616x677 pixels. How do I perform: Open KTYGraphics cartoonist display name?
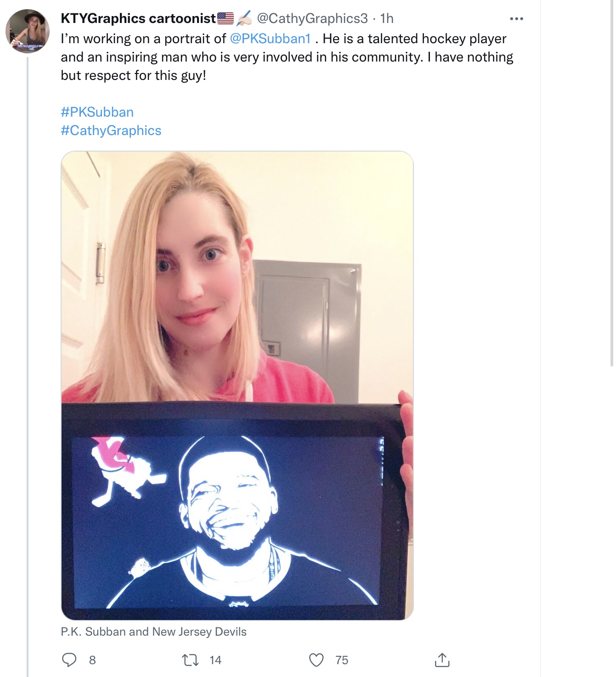(139, 18)
